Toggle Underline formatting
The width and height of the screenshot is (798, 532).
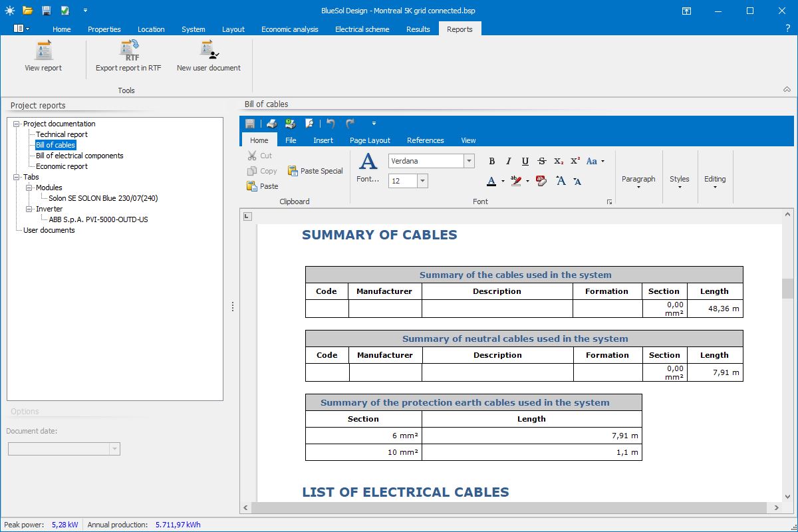tap(525, 161)
